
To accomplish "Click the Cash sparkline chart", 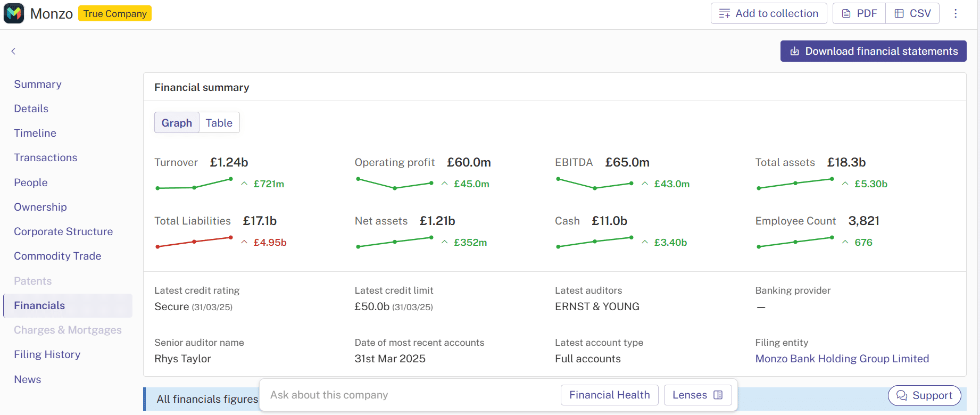I will tap(595, 242).
